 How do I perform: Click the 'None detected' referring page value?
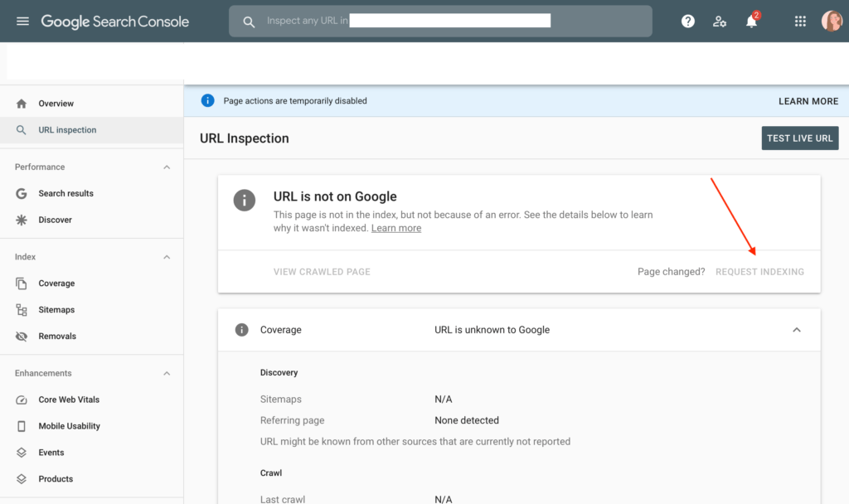click(467, 420)
